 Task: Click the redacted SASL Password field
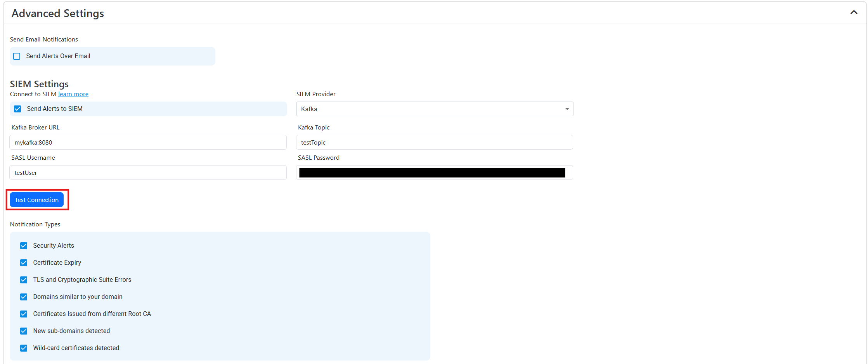coord(435,173)
